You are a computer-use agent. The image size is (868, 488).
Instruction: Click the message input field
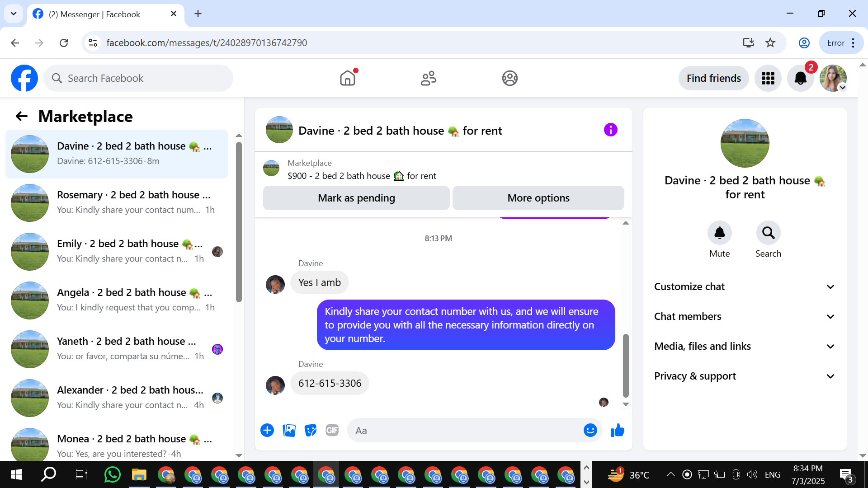click(x=466, y=431)
